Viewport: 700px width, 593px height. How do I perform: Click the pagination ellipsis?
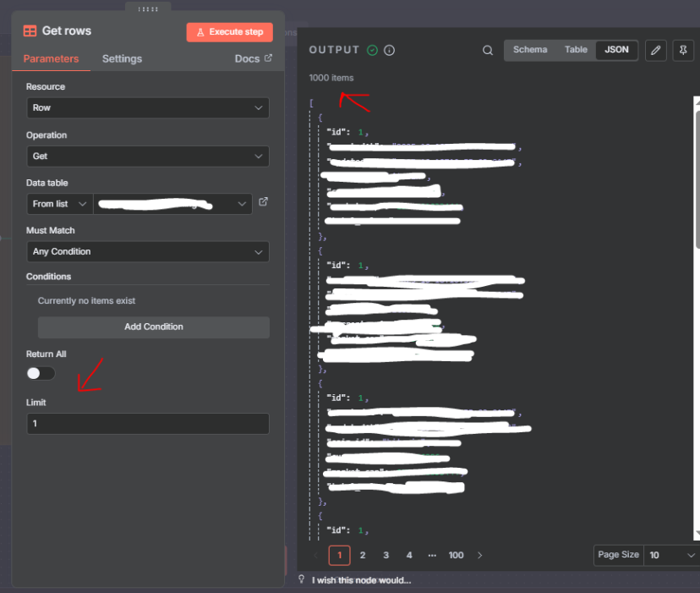coord(432,556)
